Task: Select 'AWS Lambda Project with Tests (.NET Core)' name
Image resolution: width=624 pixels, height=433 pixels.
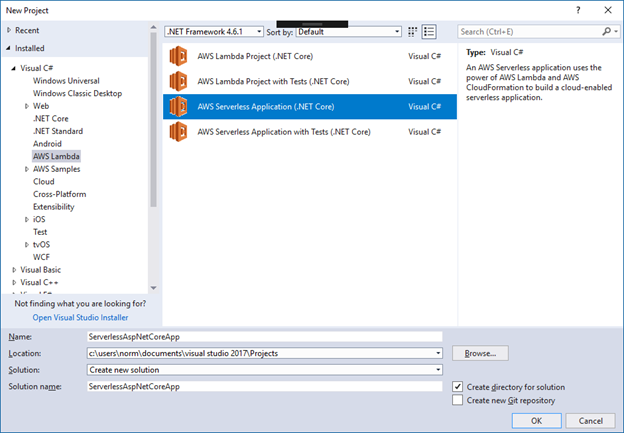Action: click(273, 81)
